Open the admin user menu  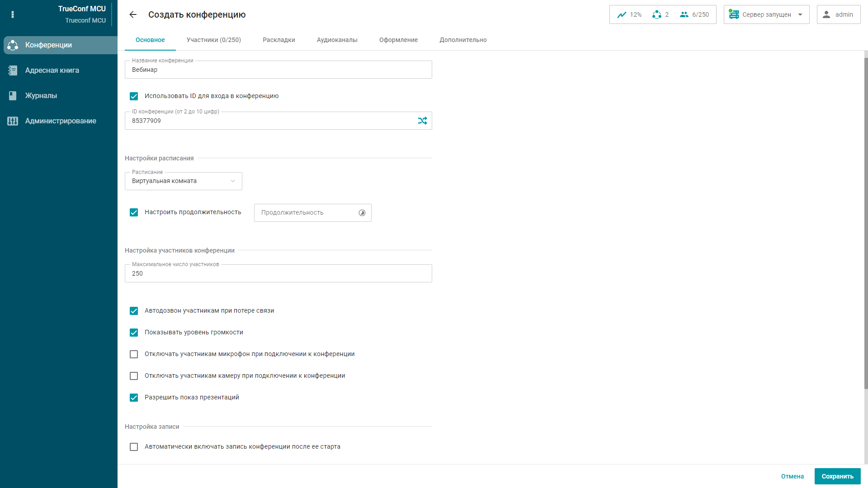(838, 14)
